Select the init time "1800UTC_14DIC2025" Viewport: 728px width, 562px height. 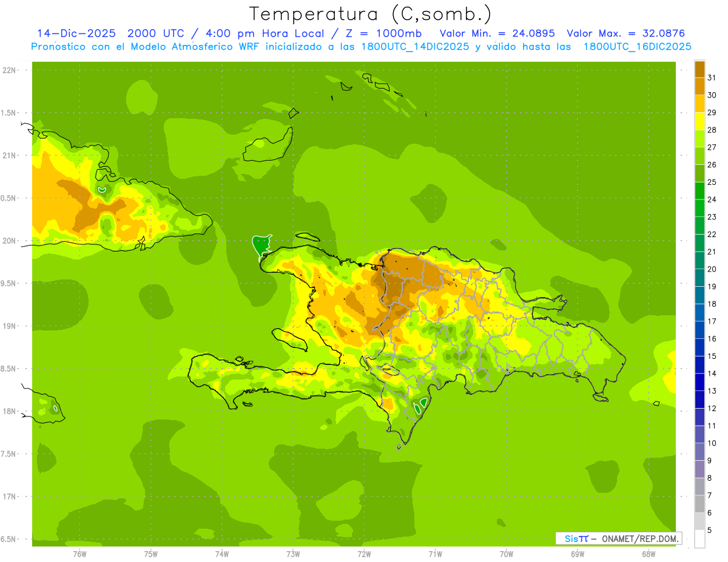[x=413, y=47]
